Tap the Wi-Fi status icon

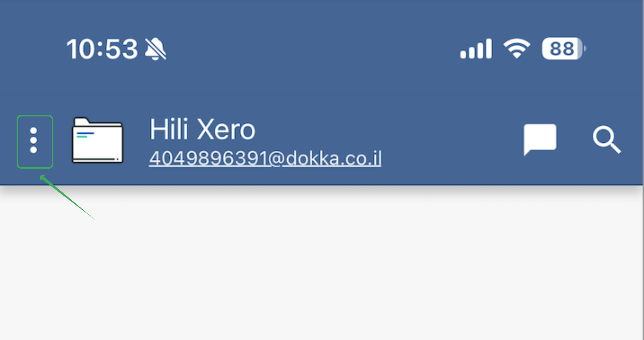tap(517, 49)
